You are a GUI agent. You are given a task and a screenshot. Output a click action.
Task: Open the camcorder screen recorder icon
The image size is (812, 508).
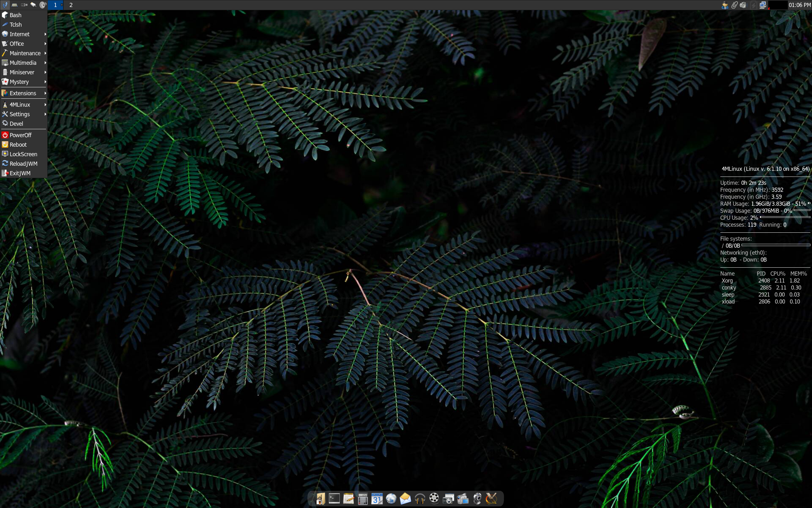click(x=463, y=498)
